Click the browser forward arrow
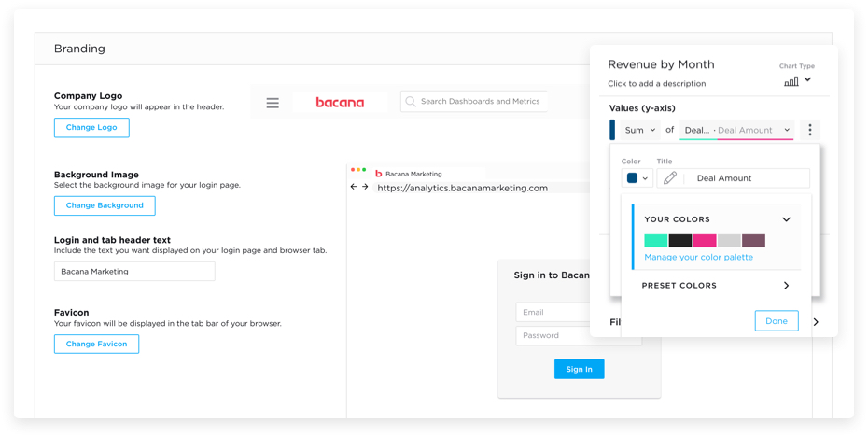 pyautogui.click(x=366, y=188)
